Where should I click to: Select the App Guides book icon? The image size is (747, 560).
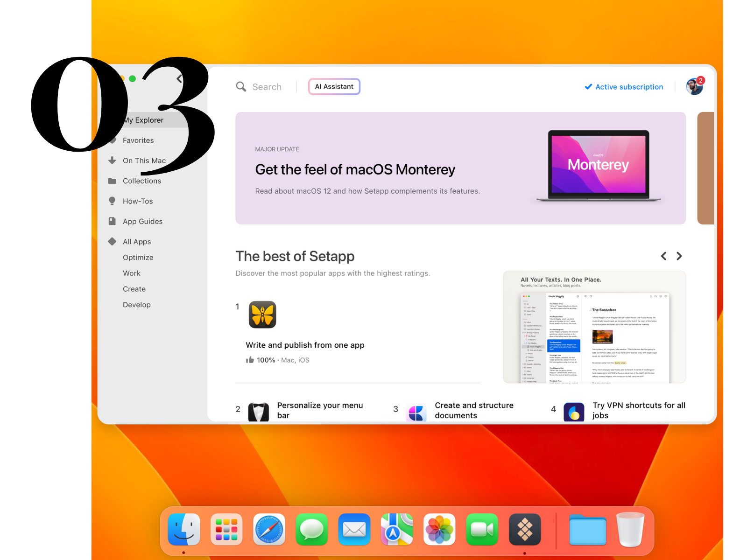tap(112, 221)
